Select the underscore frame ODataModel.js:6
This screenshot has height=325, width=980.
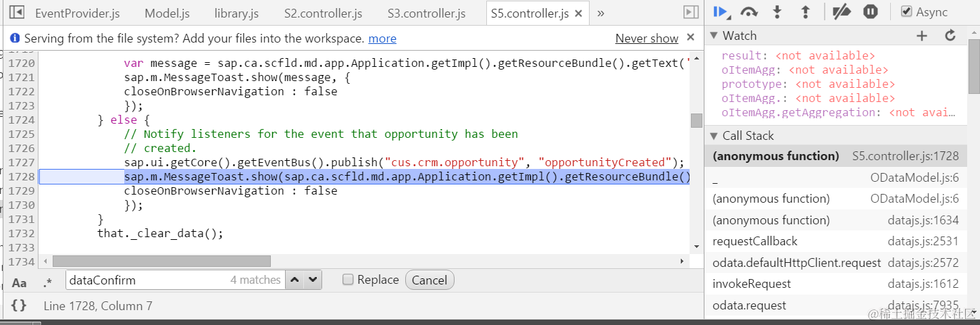coord(835,178)
